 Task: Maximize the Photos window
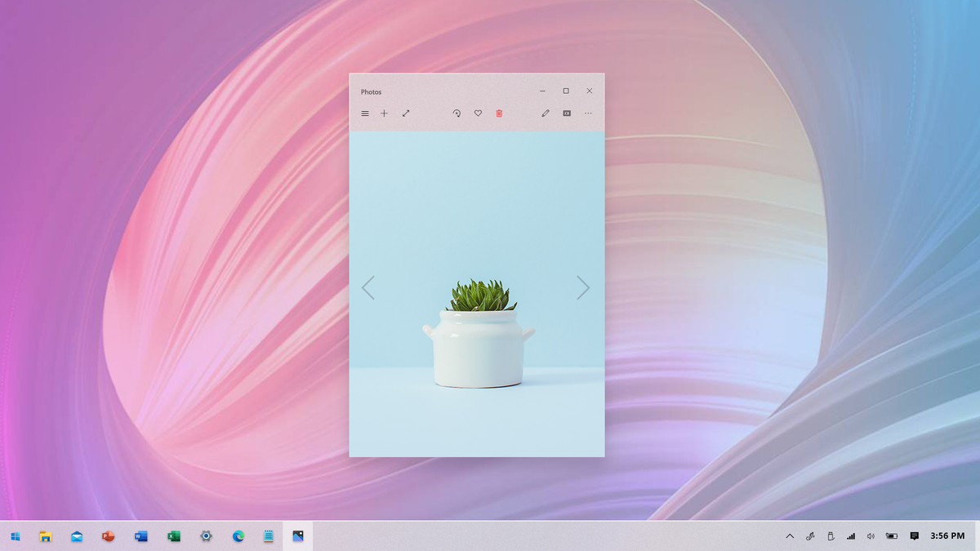[566, 91]
